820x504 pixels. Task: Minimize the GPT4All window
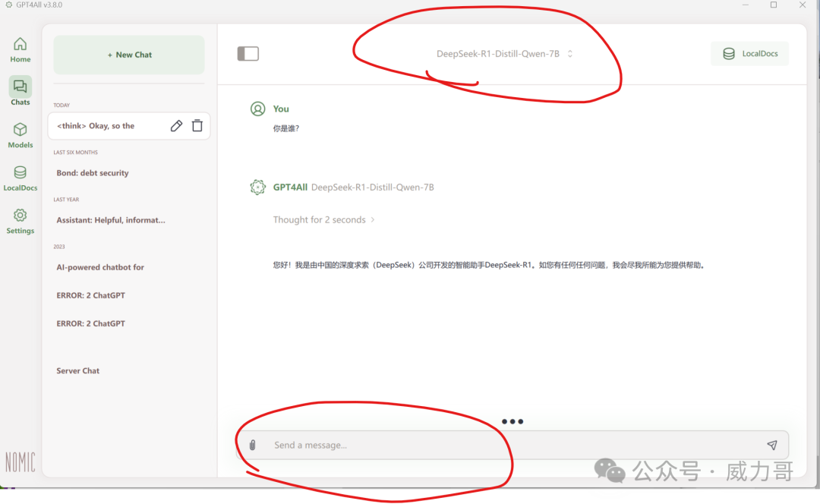(x=746, y=5)
